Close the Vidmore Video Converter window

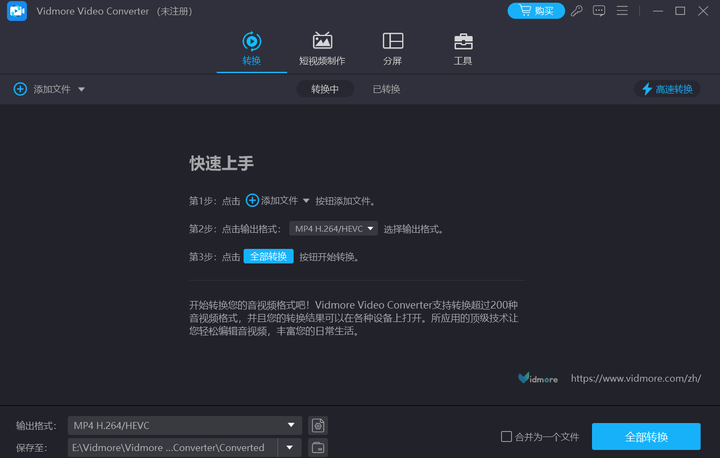point(703,11)
